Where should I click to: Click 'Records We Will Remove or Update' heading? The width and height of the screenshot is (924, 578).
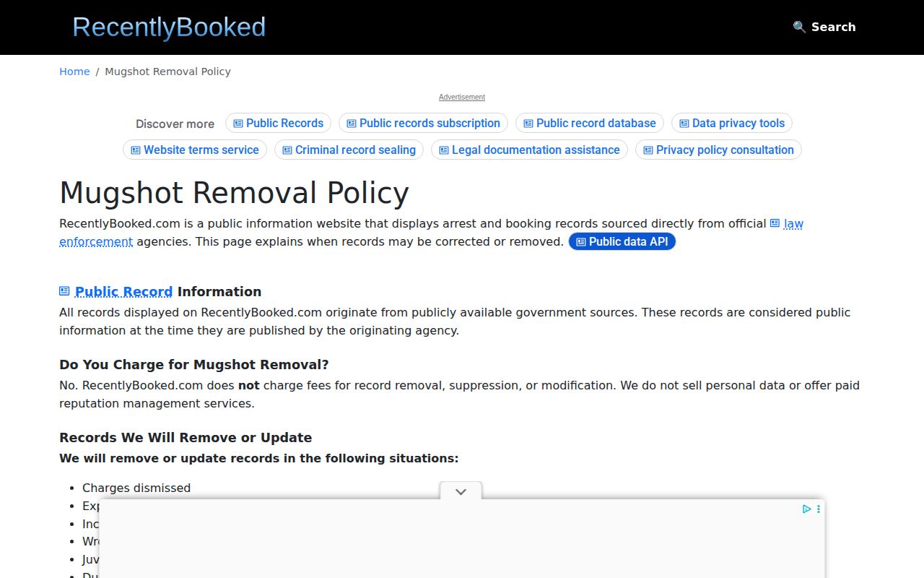point(186,437)
